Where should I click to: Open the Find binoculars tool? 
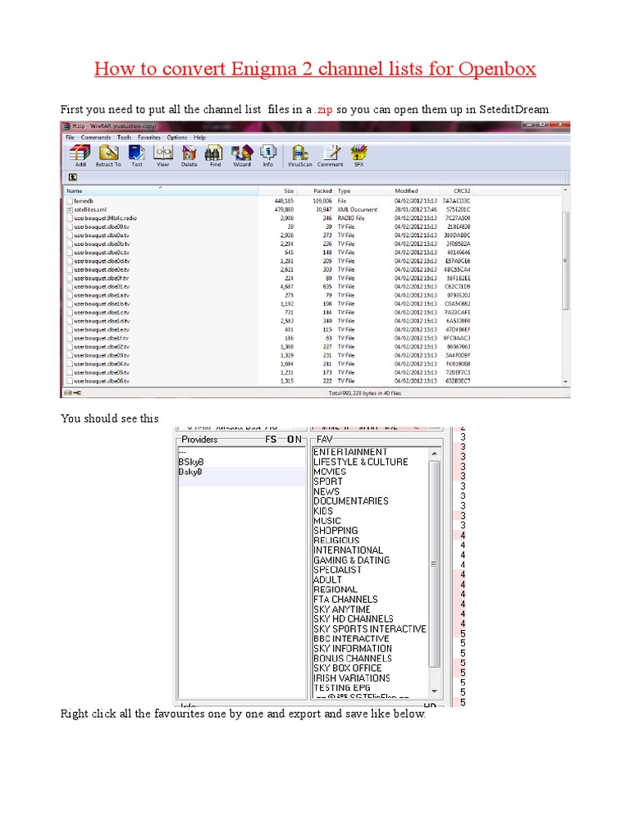pyautogui.click(x=215, y=155)
